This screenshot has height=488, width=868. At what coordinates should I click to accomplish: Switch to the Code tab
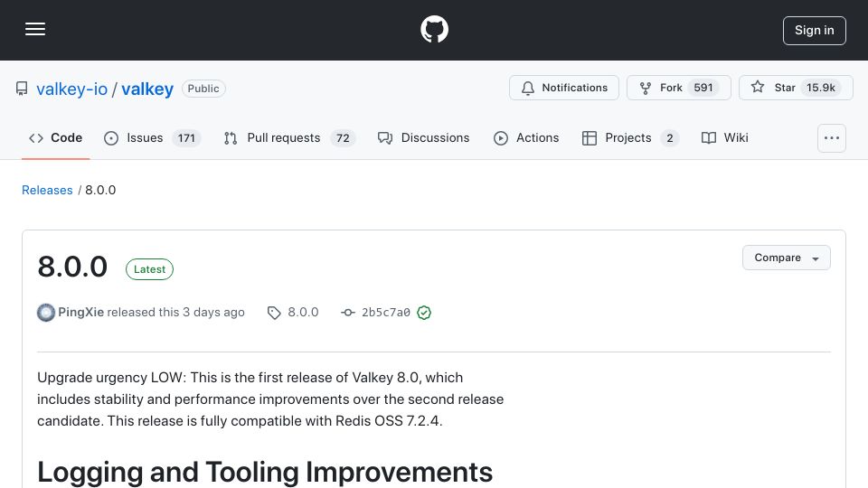[55, 137]
